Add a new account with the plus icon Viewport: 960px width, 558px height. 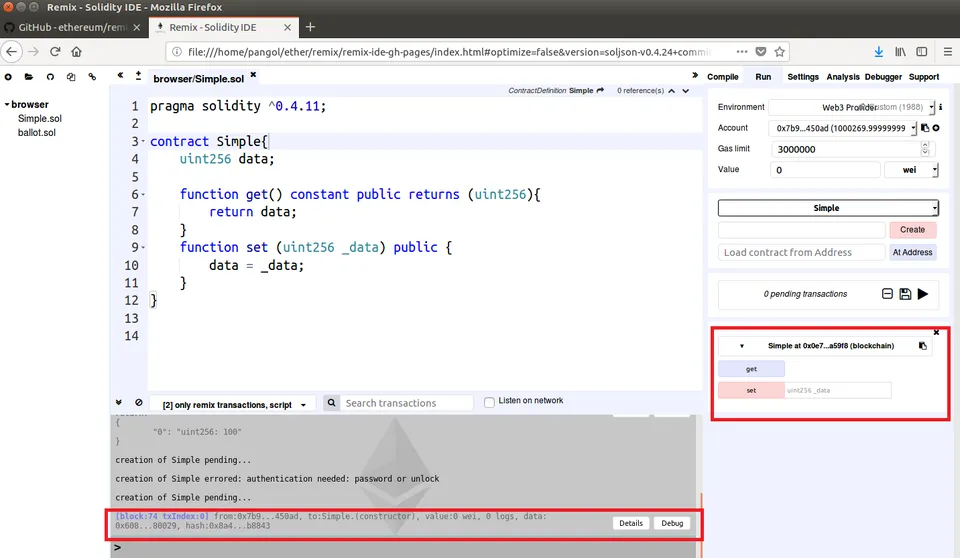coord(936,128)
